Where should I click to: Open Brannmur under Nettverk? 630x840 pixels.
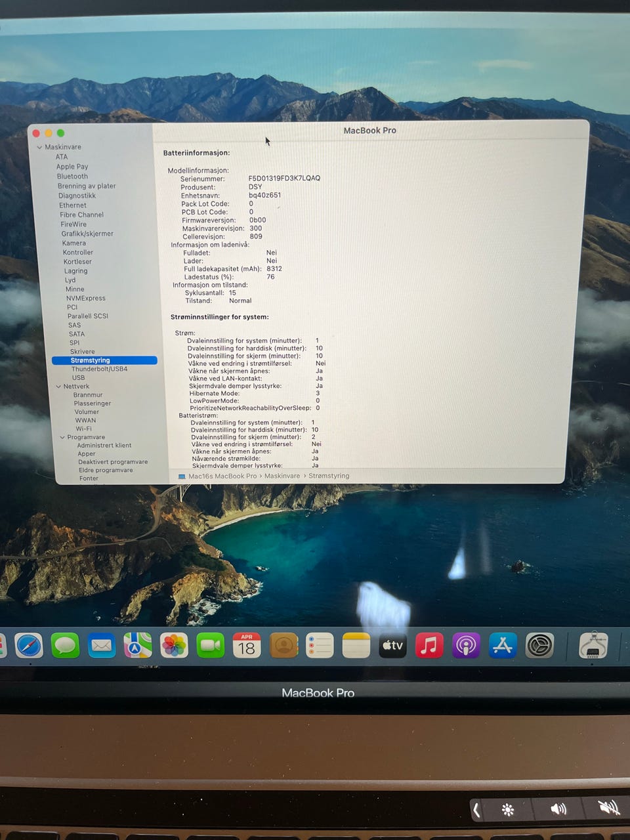[88, 395]
